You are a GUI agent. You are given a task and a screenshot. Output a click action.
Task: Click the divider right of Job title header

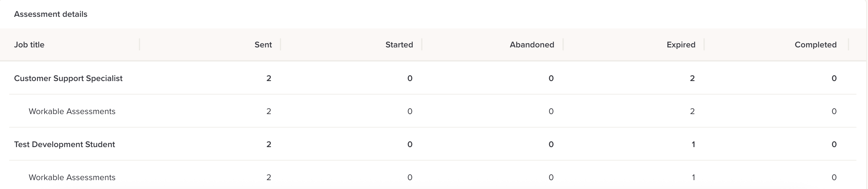point(139,45)
